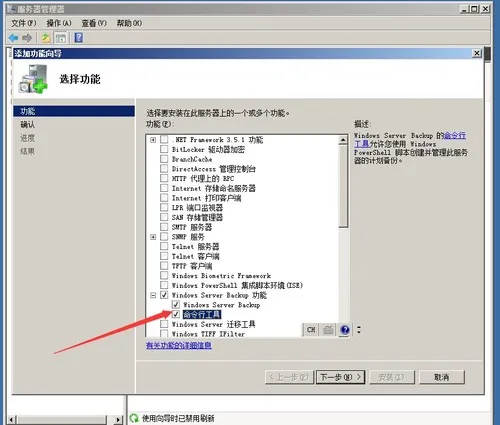Image resolution: width=500 pixels, height=425 pixels.
Task: Select the Internet 打印客户端 row
Action: (206, 198)
